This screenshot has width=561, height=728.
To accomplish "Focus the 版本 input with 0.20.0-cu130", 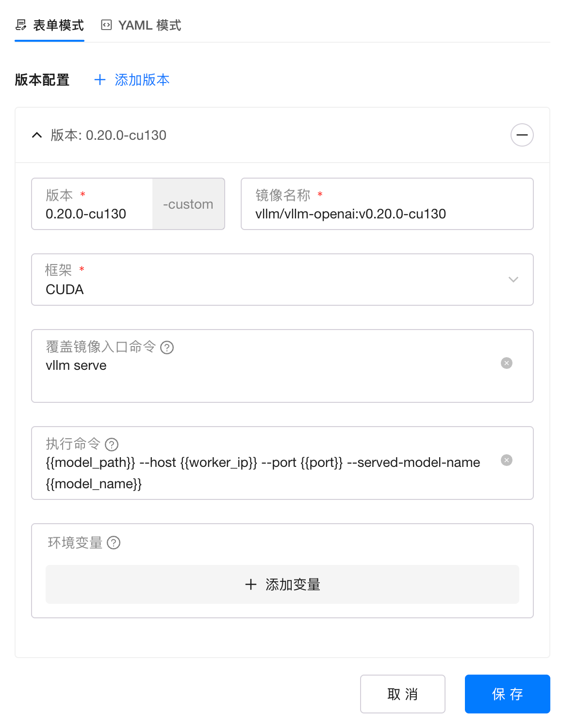I will pos(92,214).
